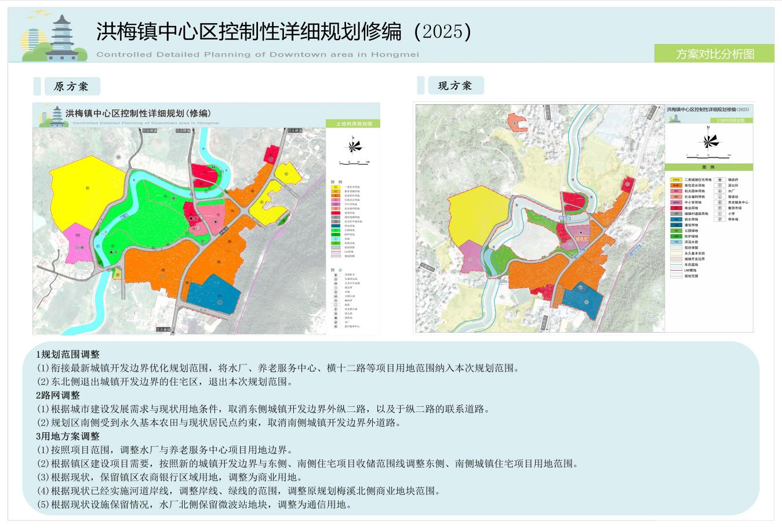Click the 养老服务中心 symbol in right legend
782x532 pixels.
(719, 202)
